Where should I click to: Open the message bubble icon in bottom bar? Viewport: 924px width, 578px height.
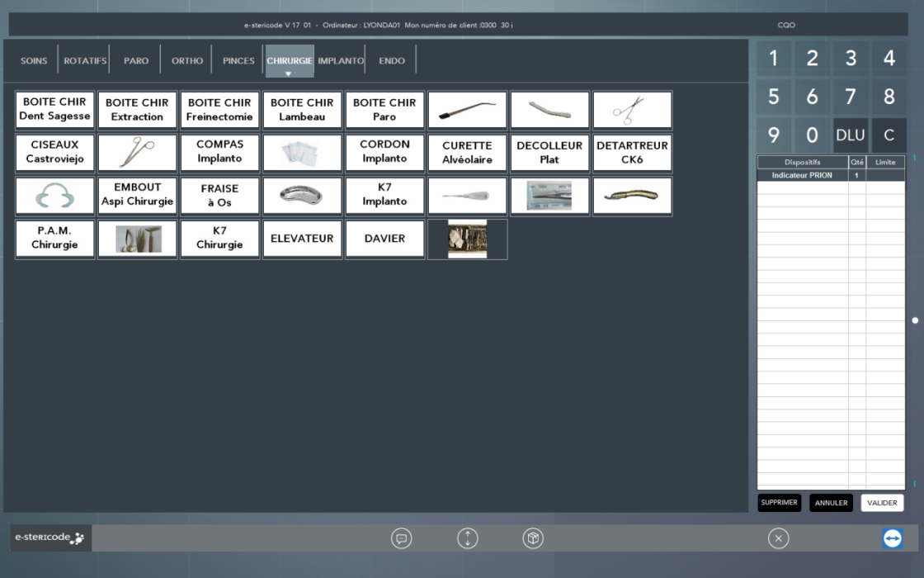coord(401,538)
